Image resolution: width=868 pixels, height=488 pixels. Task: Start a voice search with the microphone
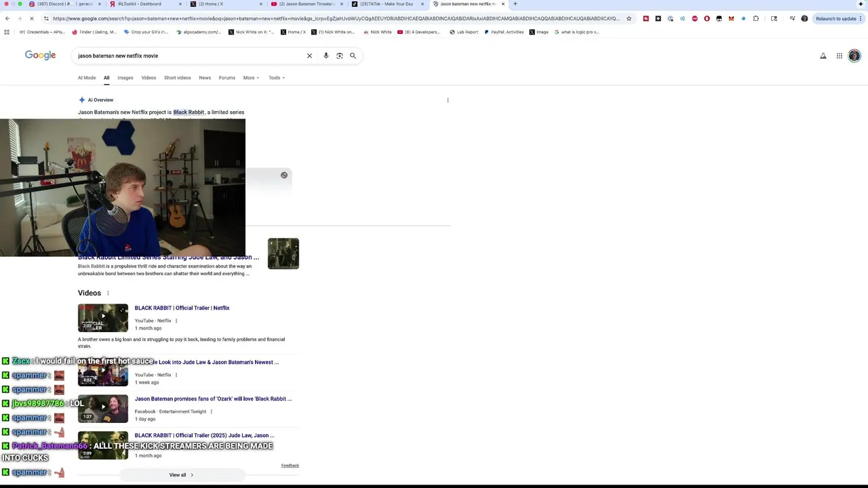click(325, 56)
